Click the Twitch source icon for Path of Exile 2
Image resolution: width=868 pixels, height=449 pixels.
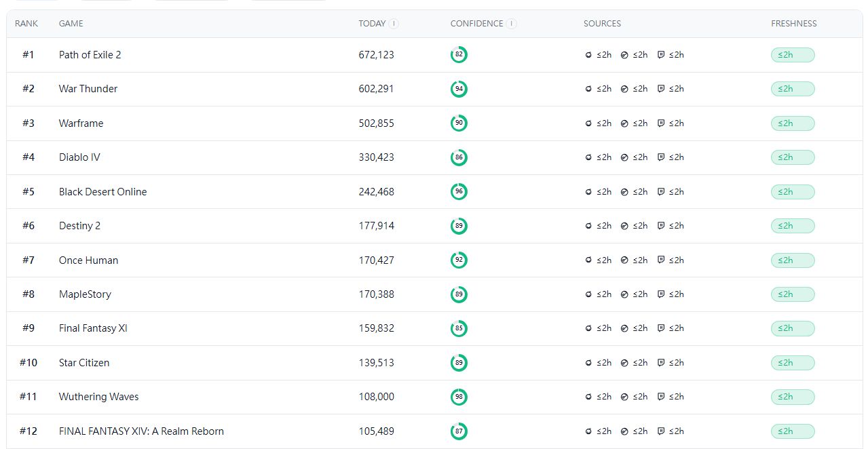tap(661, 55)
